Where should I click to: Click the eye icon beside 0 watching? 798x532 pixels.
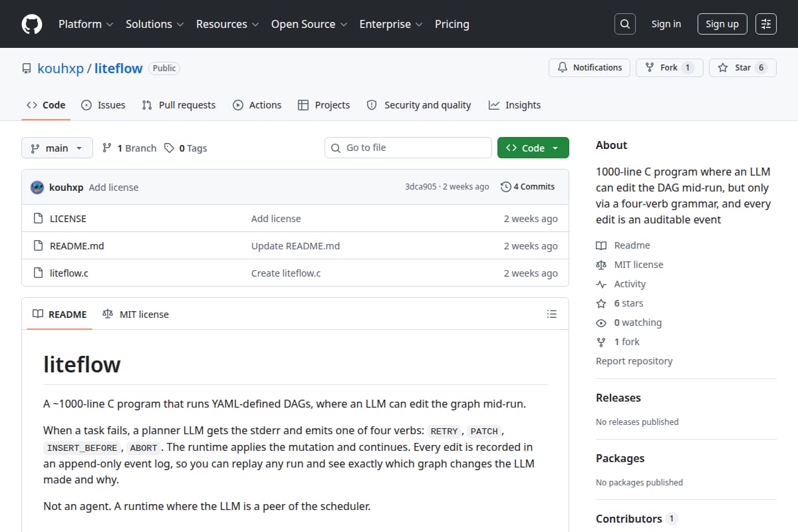coord(601,323)
